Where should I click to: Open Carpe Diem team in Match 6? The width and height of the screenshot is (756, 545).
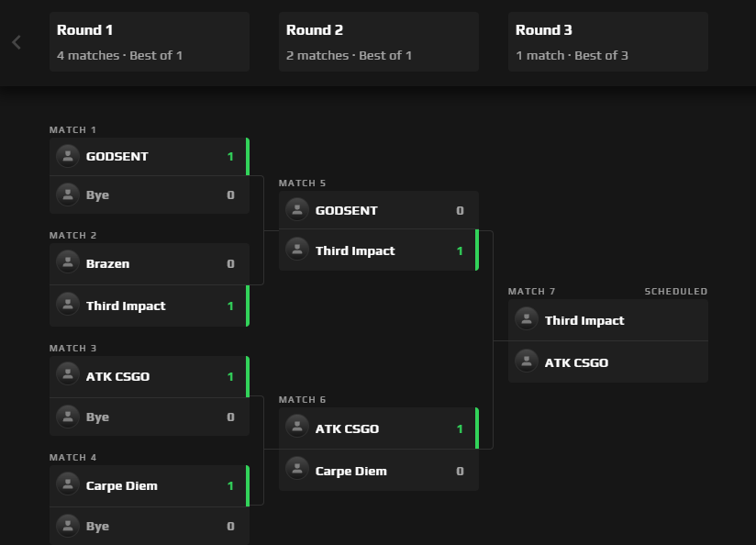point(350,472)
